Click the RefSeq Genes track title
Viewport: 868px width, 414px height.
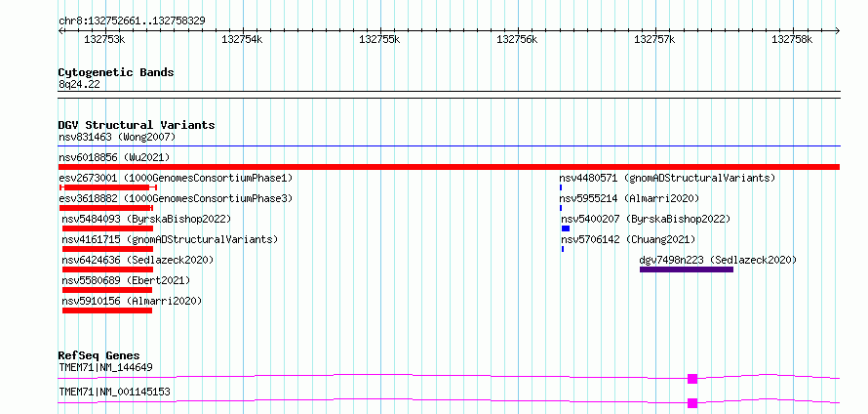click(x=99, y=355)
